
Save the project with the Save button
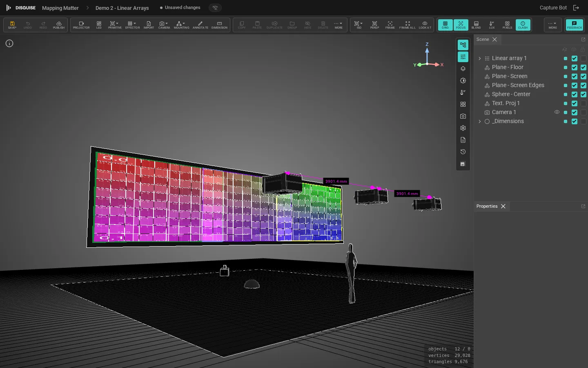pyautogui.click(x=12, y=25)
